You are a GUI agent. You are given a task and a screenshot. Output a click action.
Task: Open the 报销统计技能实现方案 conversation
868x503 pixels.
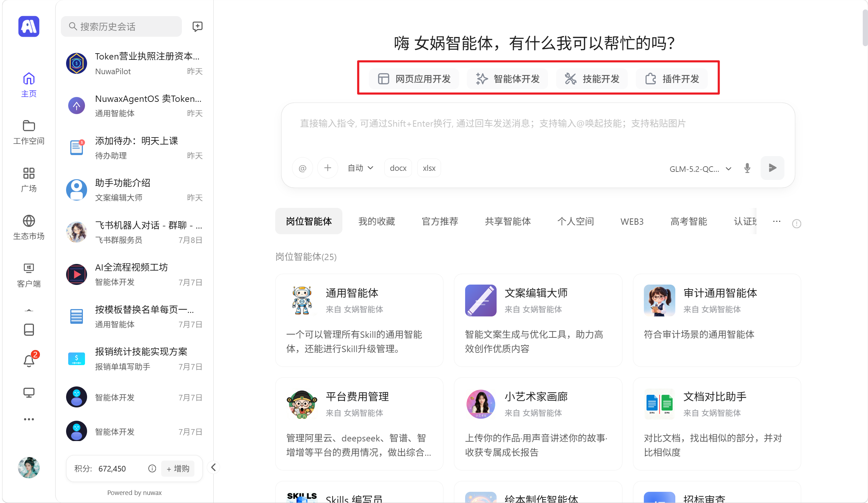pyautogui.click(x=134, y=359)
